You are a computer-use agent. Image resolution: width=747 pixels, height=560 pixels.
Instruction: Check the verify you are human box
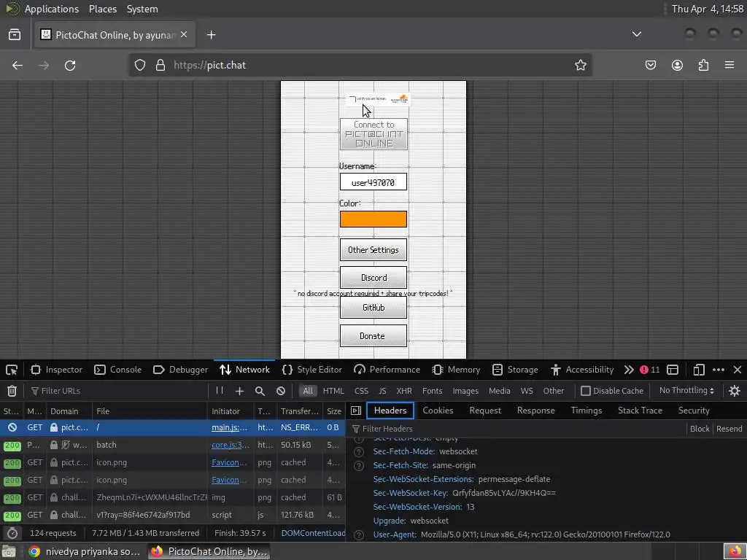pos(352,99)
